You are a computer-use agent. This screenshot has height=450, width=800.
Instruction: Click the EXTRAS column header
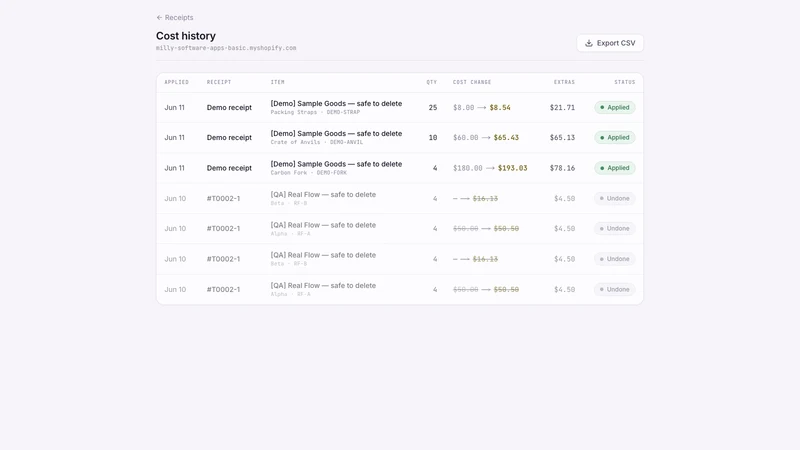point(564,82)
